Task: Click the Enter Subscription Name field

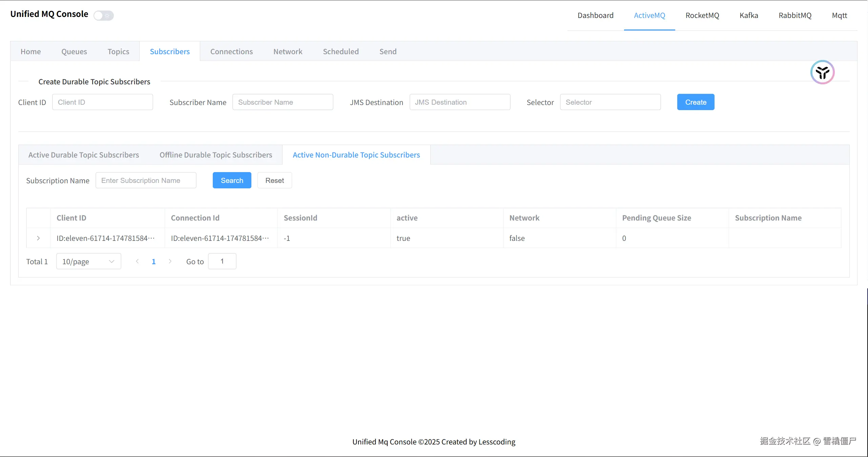Action: tap(146, 180)
